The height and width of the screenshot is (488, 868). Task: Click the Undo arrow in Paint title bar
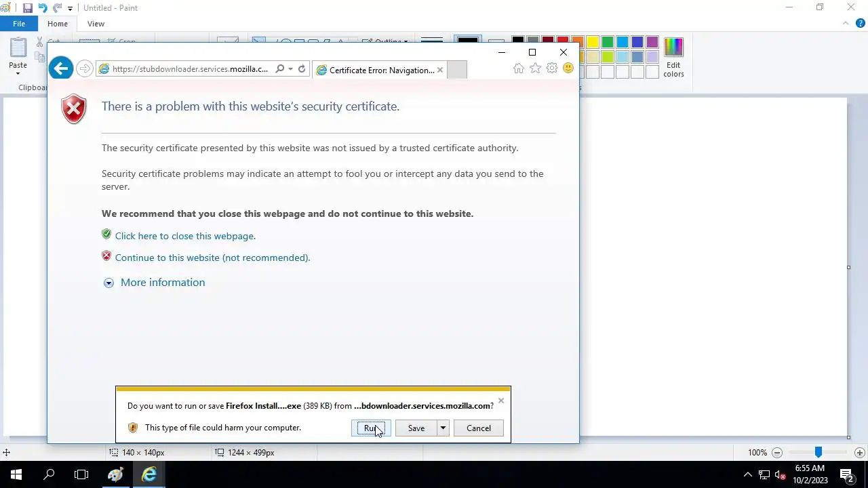pos(43,8)
